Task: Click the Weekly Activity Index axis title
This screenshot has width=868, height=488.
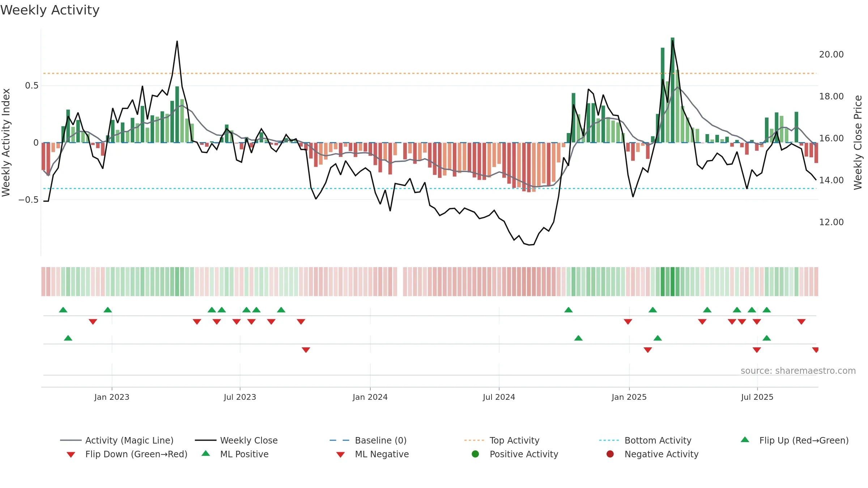Action: [x=6, y=142]
